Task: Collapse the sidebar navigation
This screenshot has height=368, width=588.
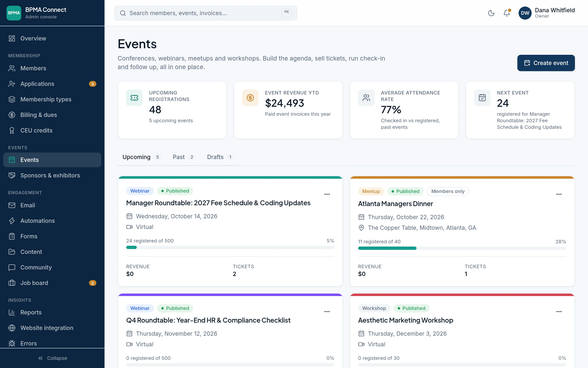Action: tap(52, 358)
